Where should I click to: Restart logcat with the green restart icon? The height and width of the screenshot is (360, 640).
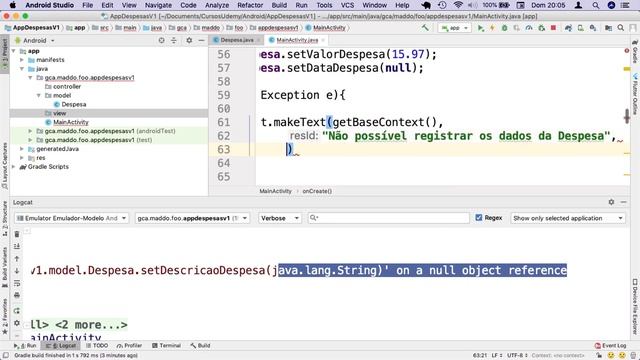click(x=17, y=311)
